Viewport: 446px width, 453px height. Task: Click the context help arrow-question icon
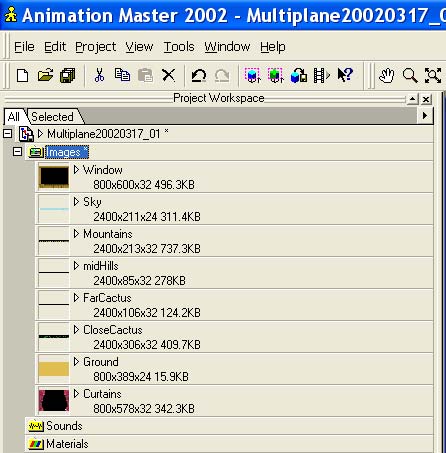tap(345, 75)
